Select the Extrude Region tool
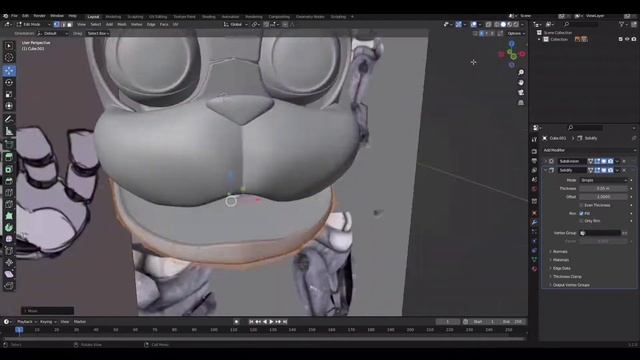Viewport: 640px width, 360px height. [x=9, y=157]
